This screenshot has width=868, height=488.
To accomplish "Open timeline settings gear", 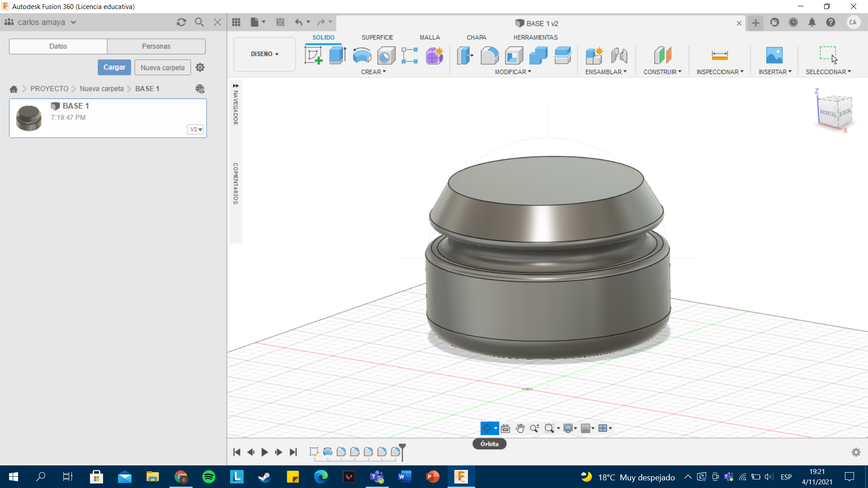I will click(x=856, y=452).
